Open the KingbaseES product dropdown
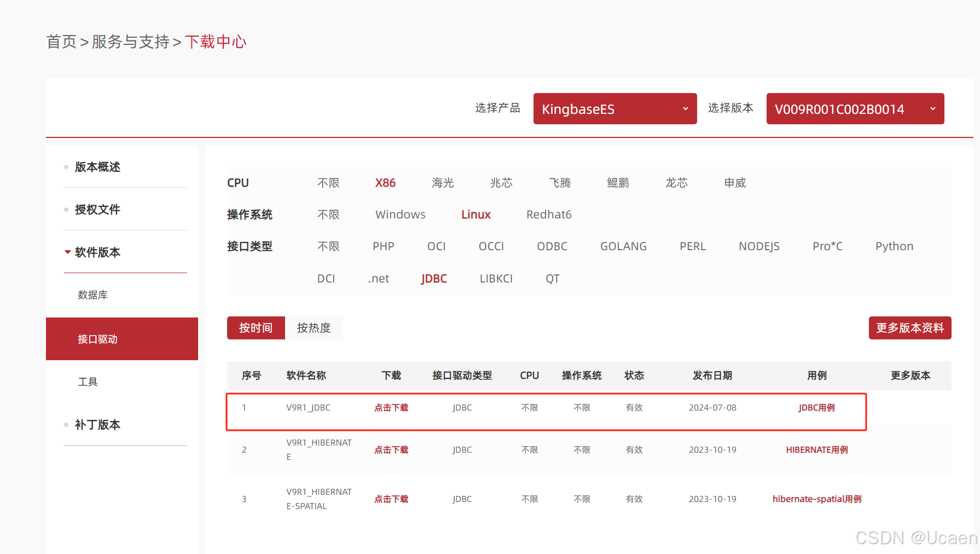 [615, 109]
